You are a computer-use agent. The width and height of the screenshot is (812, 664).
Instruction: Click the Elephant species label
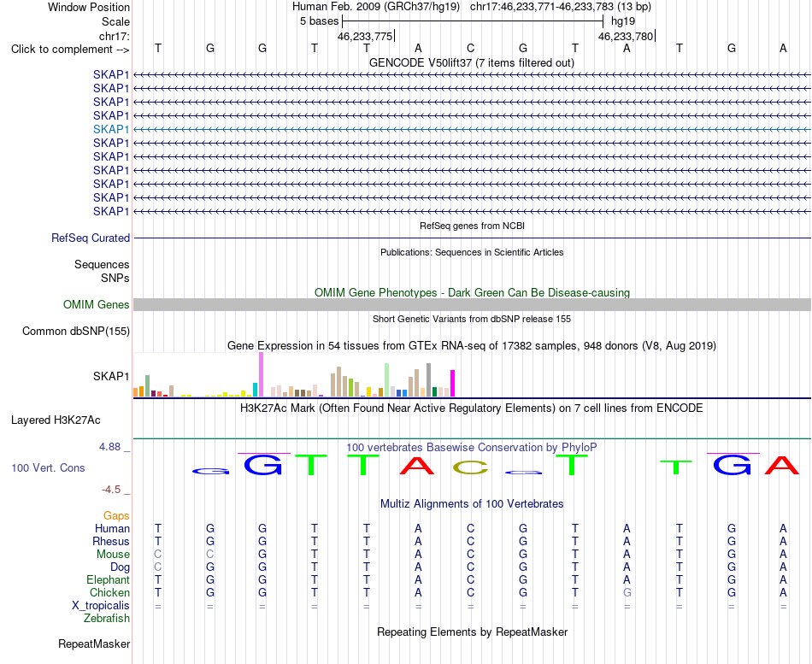[x=109, y=579]
